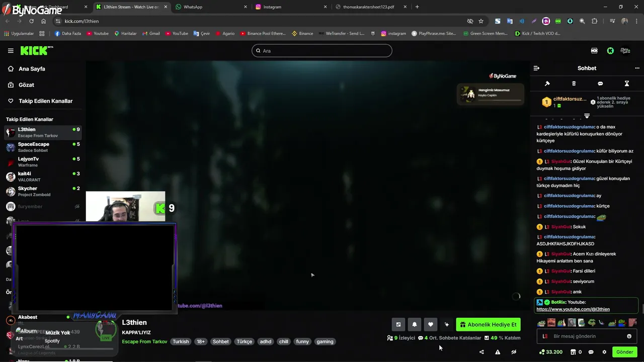Viewport: 644px width, 362px height.
Task: Toggle the crossed-out eye icon under stream
Action: (x=514, y=352)
